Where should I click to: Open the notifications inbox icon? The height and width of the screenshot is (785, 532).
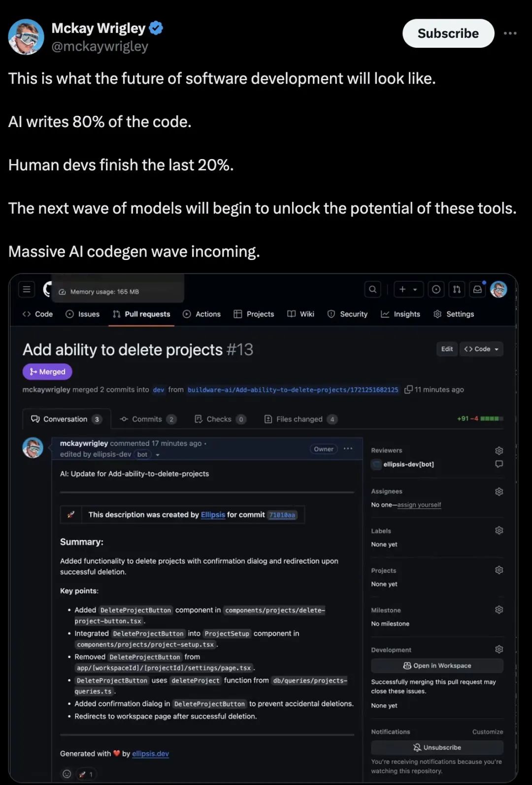[x=477, y=290]
